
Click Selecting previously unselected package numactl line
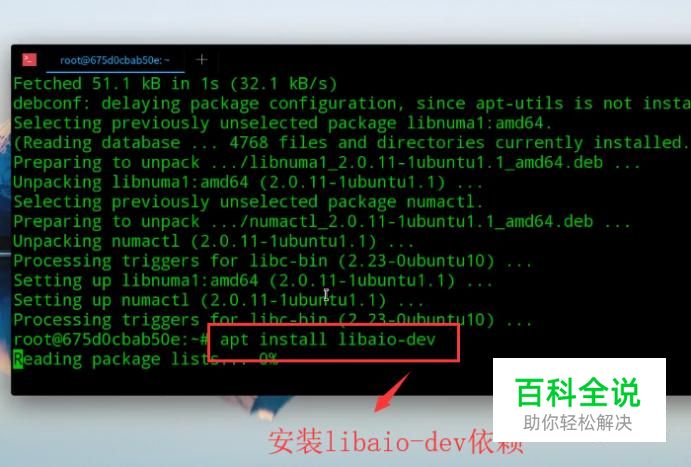[248, 202]
